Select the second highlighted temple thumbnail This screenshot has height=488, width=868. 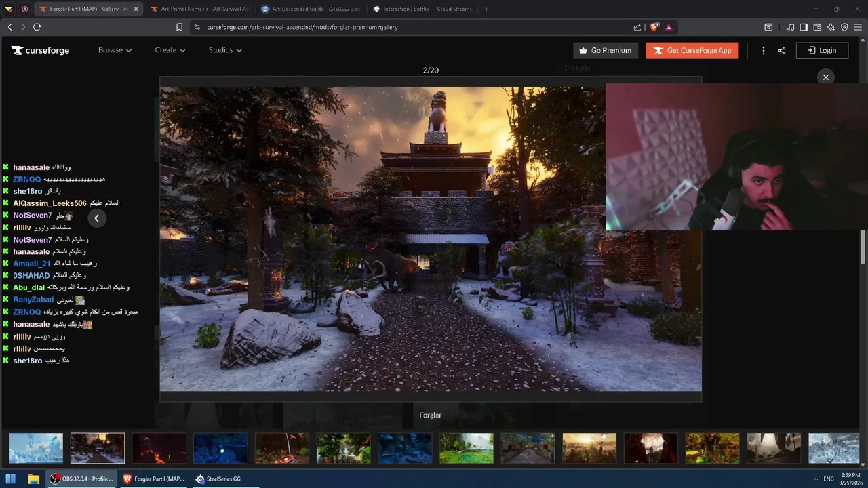tap(98, 448)
